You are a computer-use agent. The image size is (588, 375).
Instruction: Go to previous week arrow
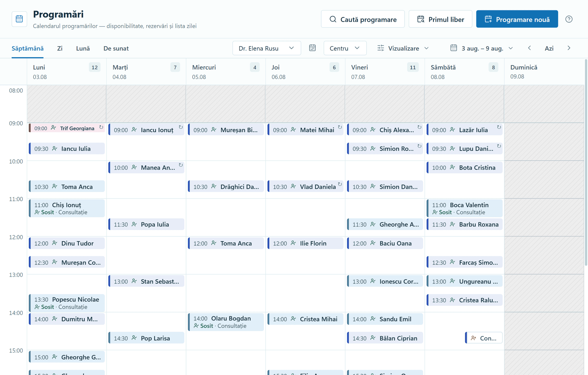pos(529,48)
